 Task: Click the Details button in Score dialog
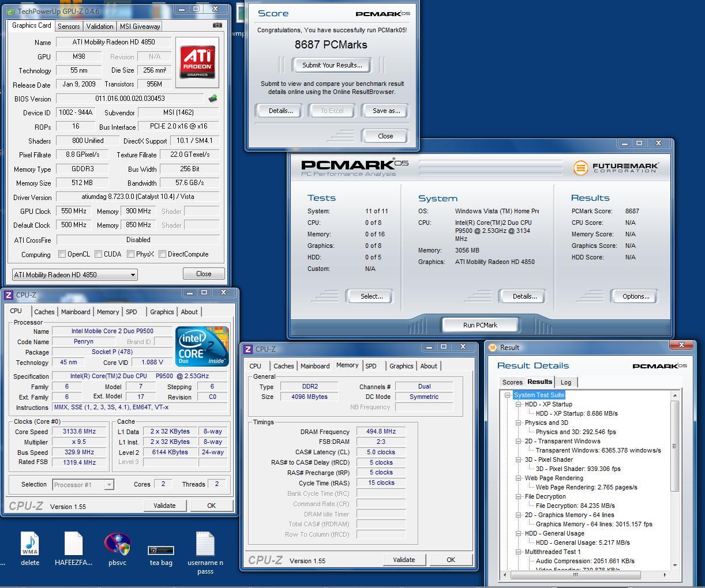[x=280, y=111]
